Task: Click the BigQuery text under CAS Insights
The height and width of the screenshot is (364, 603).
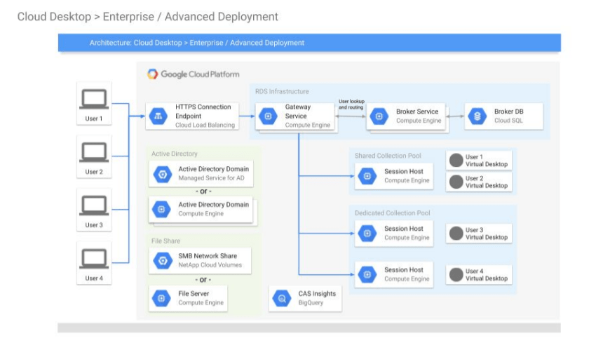Action: [x=311, y=302]
